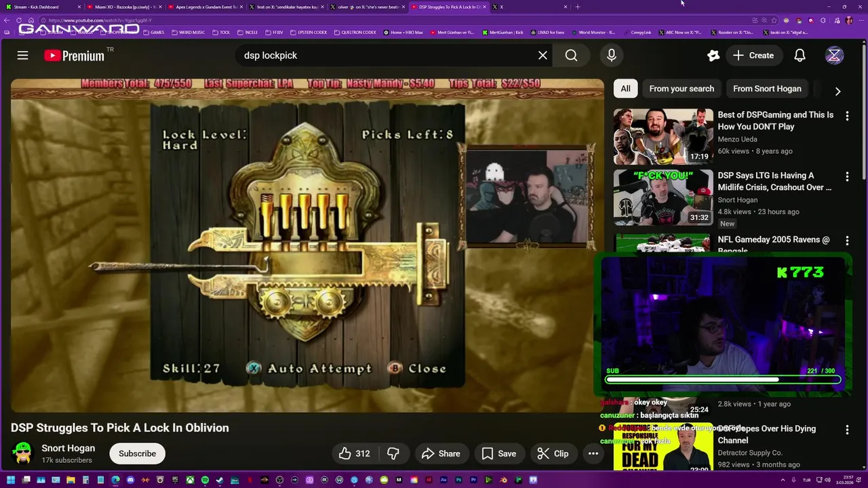Open NFL Gameday 2005 Ravens video title

click(x=774, y=244)
